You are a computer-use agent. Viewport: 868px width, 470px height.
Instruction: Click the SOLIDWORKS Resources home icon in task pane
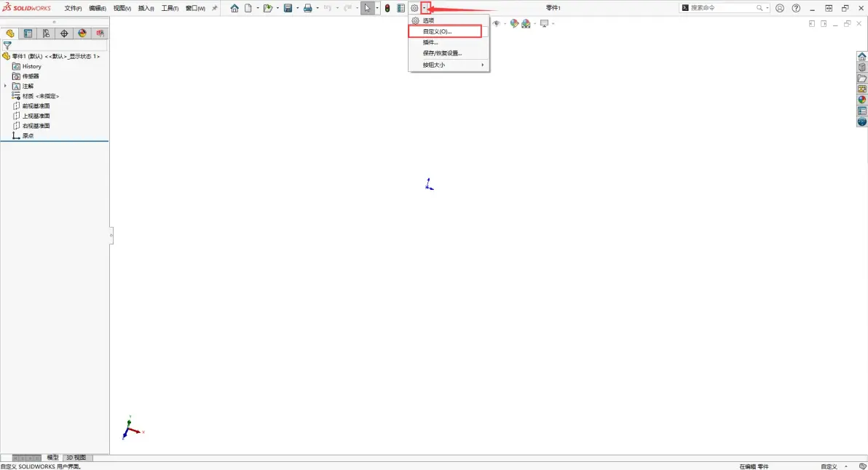862,57
